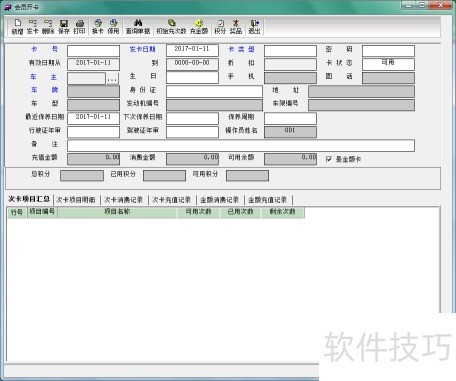The width and height of the screenshot is (456, 381).
Task: Open the 次卡消费记录 tab
Action: click(123, 200)
